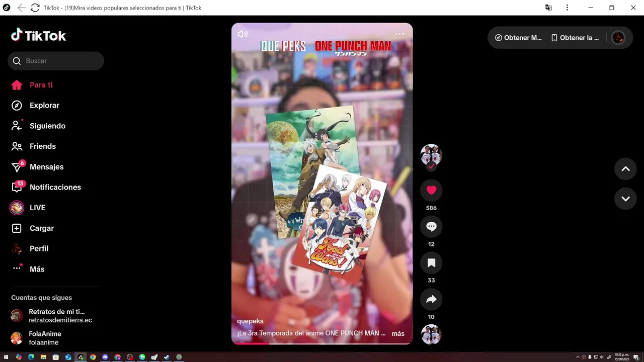The width and height of the screenshot is (644, 362).
Task: Open Mensajes inbox
Action: tap(37, 167)
